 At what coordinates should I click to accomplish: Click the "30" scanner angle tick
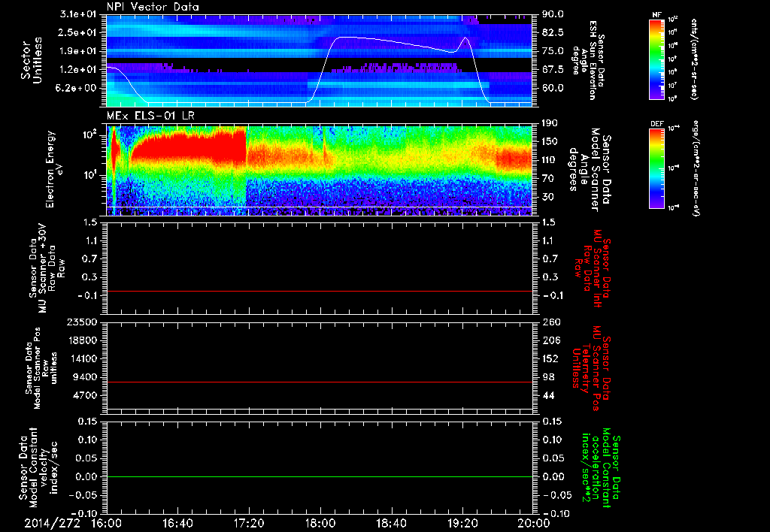coord(548,197)
